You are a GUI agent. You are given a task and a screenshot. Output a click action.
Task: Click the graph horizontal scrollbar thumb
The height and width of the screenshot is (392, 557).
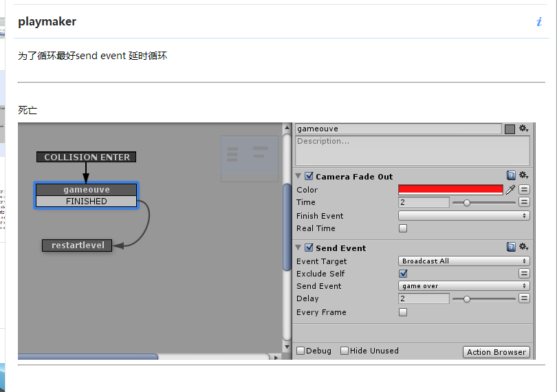[88, 356]
